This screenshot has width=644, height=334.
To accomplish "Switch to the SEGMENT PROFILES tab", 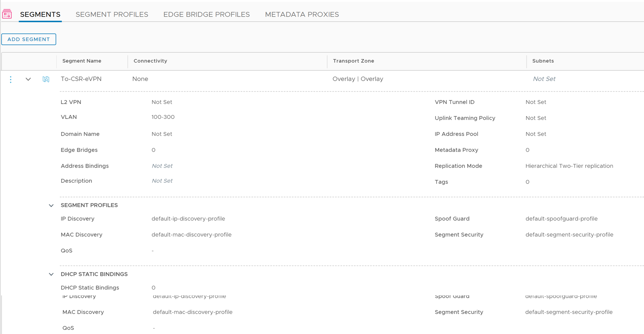I will click(112, 14).
